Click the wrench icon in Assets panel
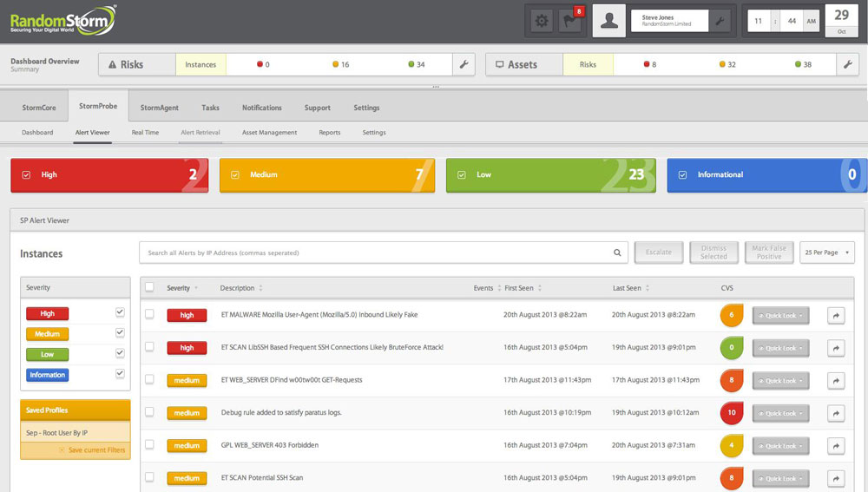Viewport: 868px width, 492px height. pyautogui.click(x=848, y=64)
